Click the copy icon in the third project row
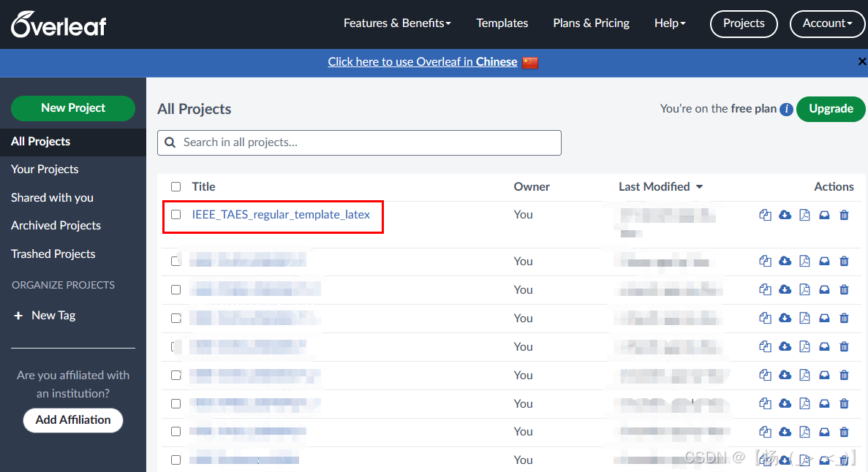868x472 pixels. coord(765,289)
